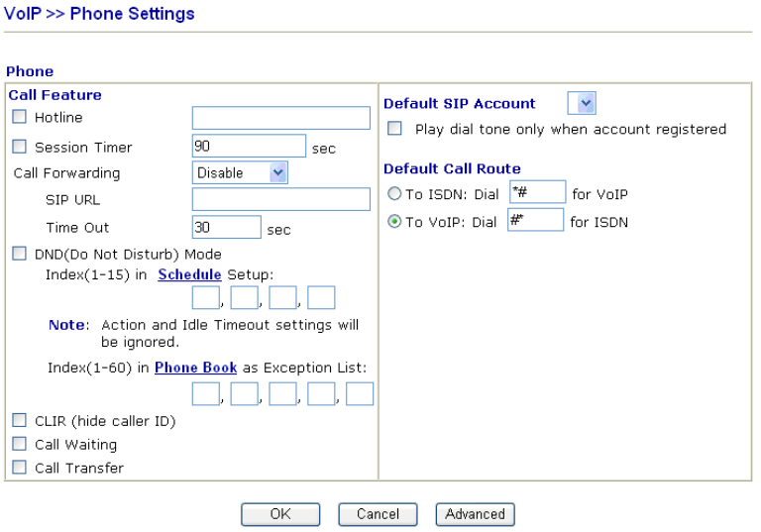Check play dial tone only when registered

click(395, 130)
